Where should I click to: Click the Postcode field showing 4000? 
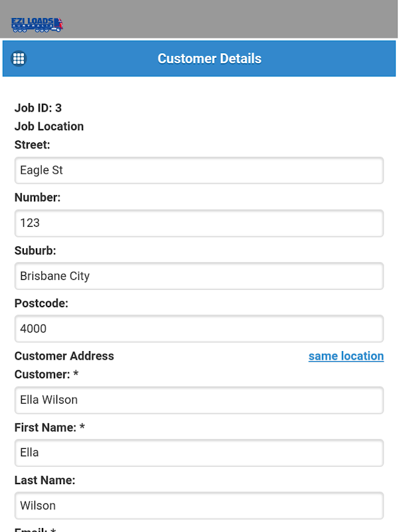coord(199,329)
